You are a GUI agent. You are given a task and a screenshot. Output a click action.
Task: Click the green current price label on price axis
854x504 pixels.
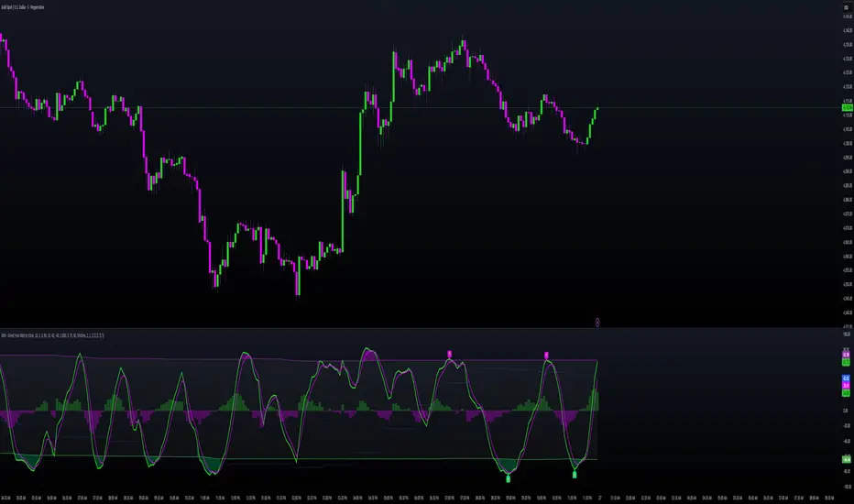coord(848,108)
